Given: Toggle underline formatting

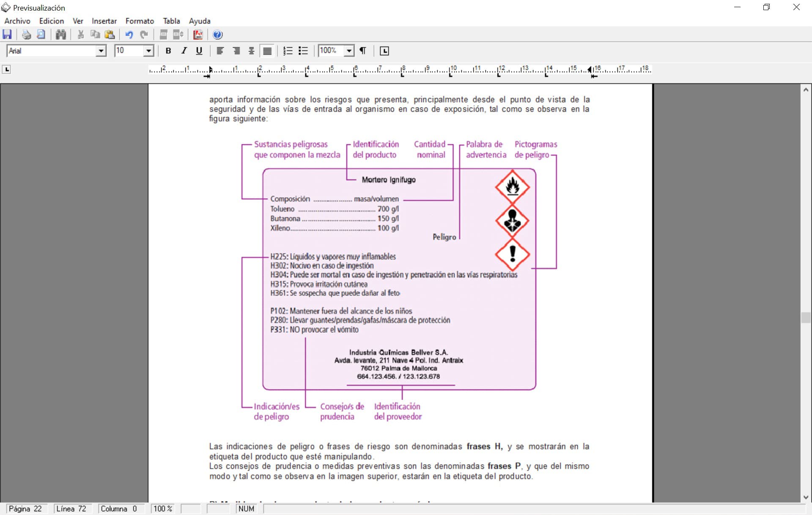Looking at the screenshot, I should click(199, 51).
